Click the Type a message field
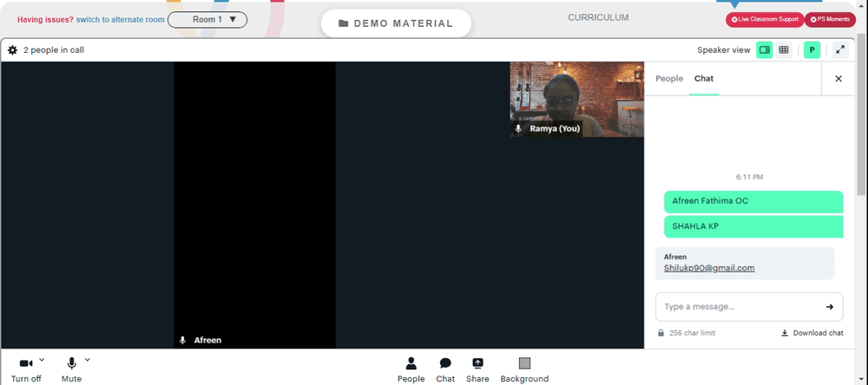This screenshot has height=385, width=868. pos(749,306)
